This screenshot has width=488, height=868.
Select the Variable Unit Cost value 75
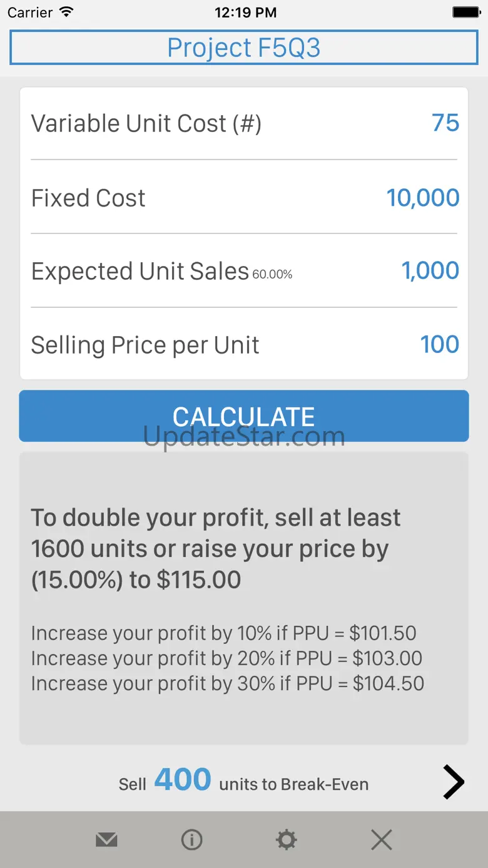tap(445, 123)
